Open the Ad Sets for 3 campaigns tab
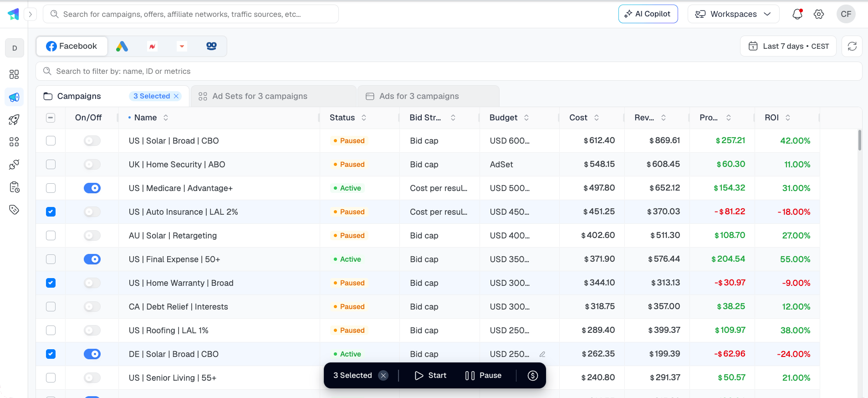The width and height of the screenshot is (868, 398). tap(273, 96)
